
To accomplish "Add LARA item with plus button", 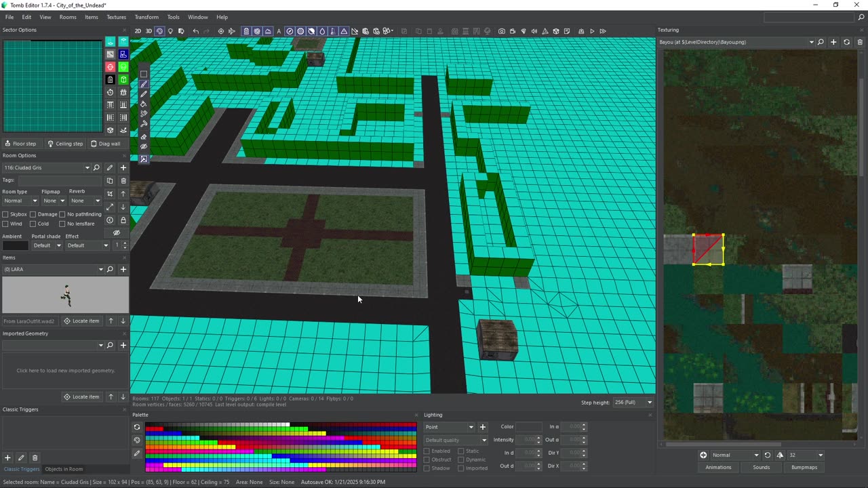I will coord(123,269).
